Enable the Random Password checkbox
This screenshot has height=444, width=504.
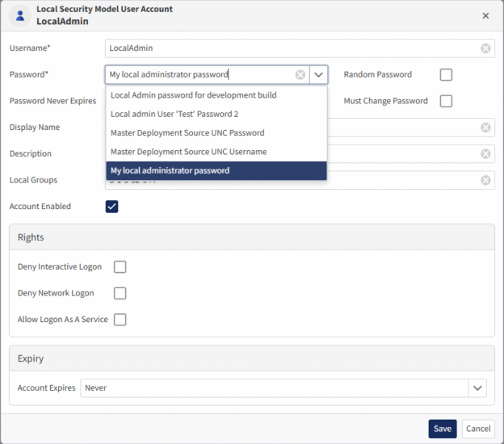(446, 74)
